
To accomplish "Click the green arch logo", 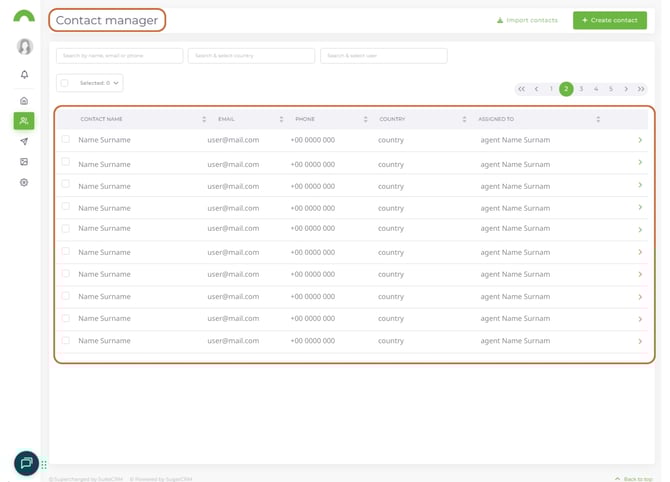I will (24, 16).
